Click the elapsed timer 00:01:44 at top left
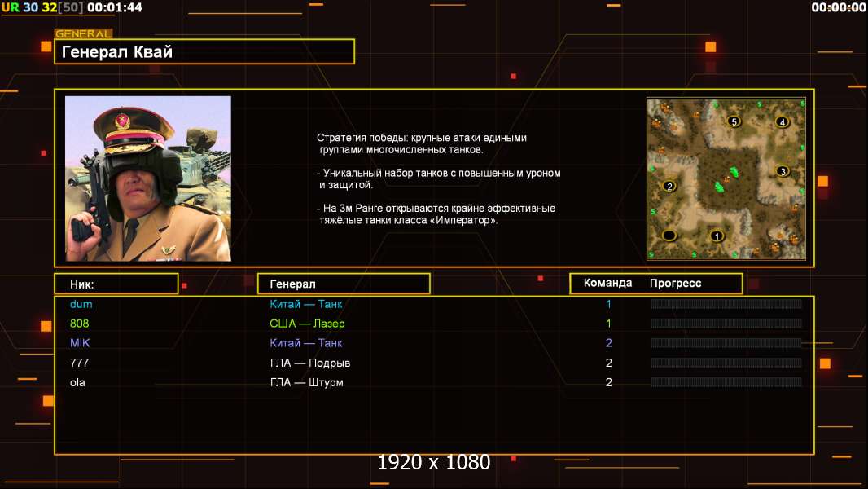 (114, 7)
